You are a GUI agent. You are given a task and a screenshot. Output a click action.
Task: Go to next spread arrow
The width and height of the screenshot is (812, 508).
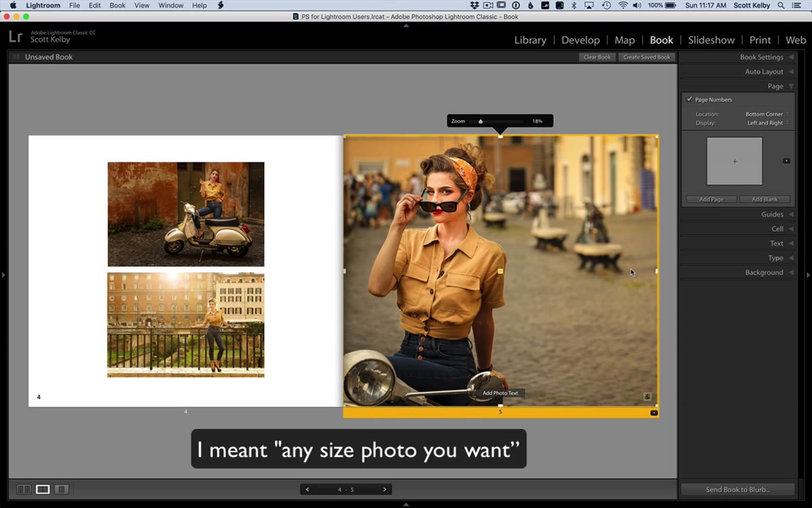tap(385, 490)
